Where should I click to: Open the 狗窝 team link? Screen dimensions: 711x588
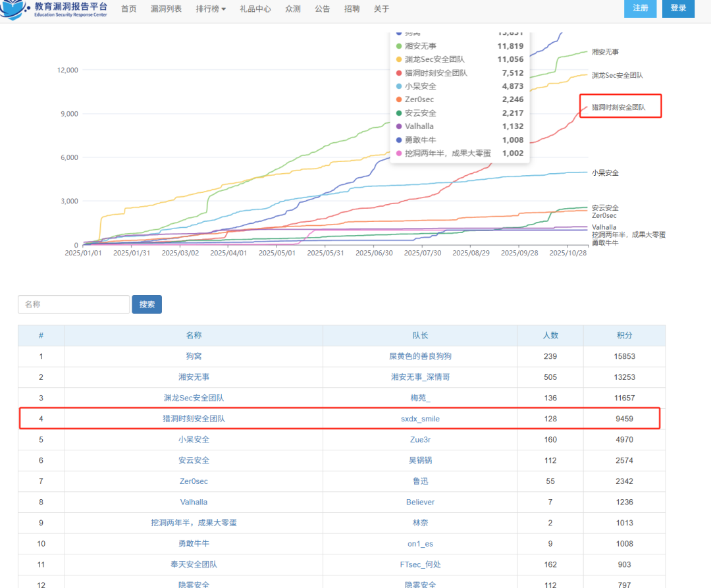[194, 356]
